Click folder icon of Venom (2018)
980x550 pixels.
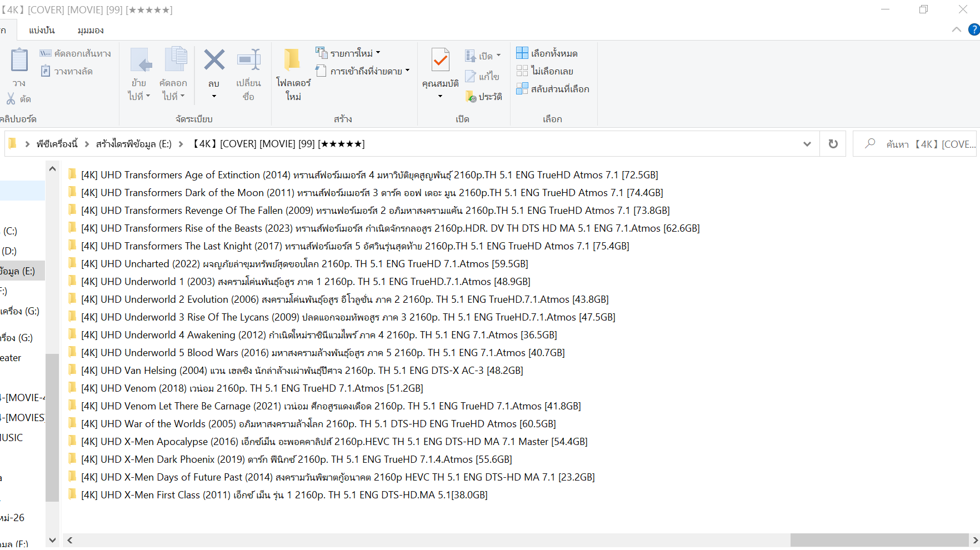(72, 388)
